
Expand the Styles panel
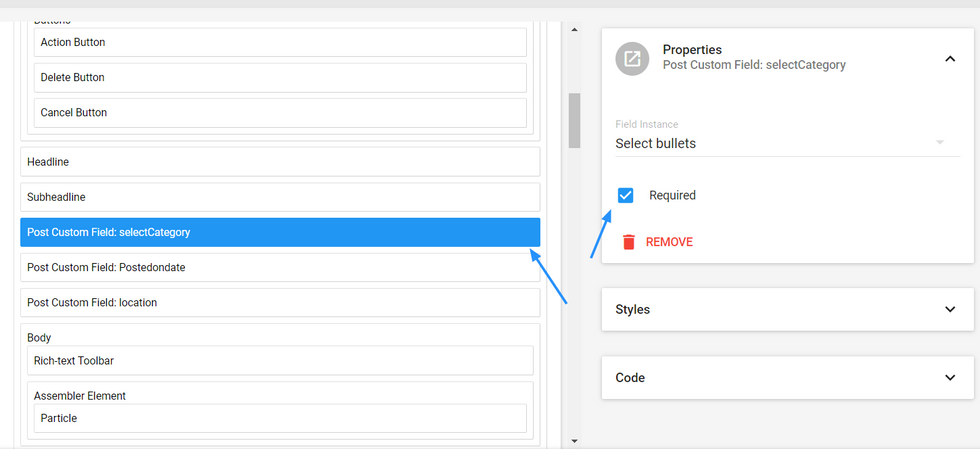tap(788, 309)
